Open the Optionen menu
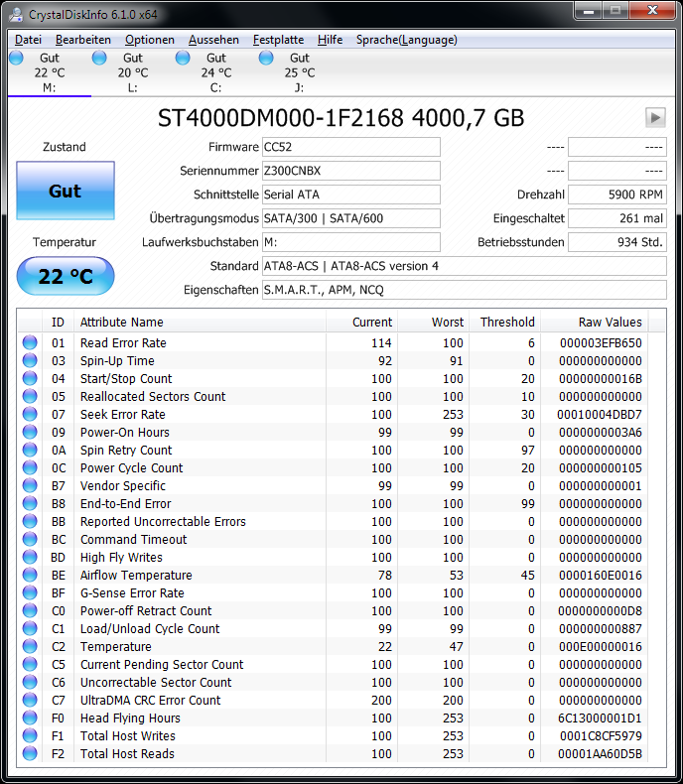The image size is (683, 784). (x=150, y=40)
